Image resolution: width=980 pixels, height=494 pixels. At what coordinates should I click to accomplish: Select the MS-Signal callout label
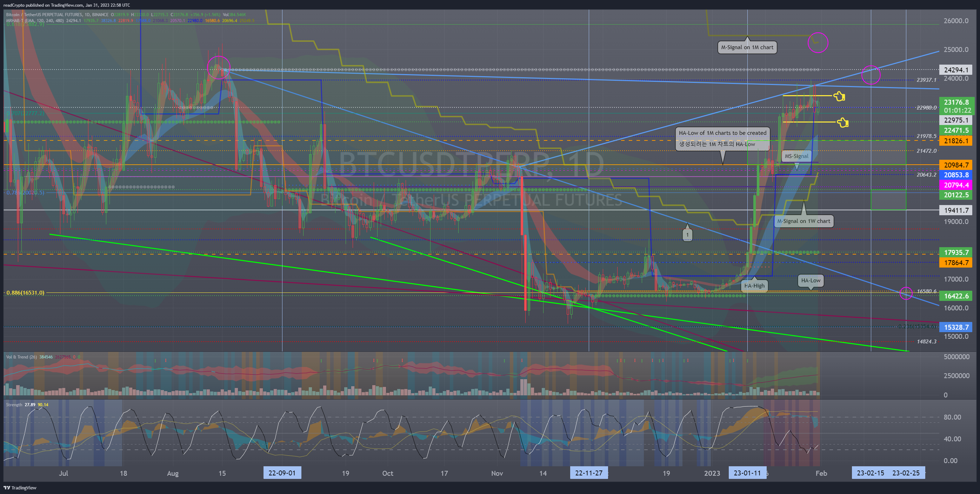coord(796,156)
